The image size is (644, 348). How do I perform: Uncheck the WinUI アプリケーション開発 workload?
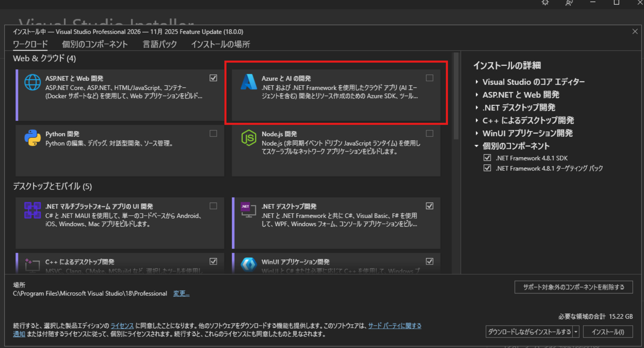click(429, 261)
